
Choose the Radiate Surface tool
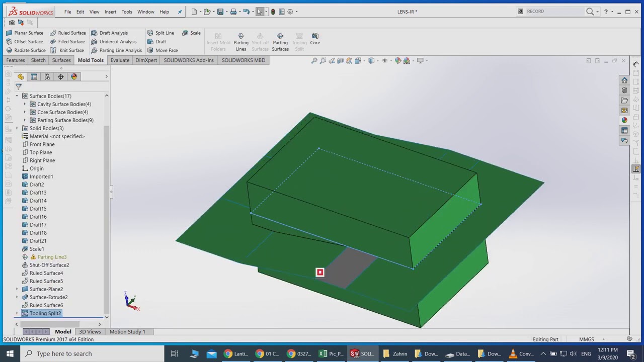[x=26, y=50]
